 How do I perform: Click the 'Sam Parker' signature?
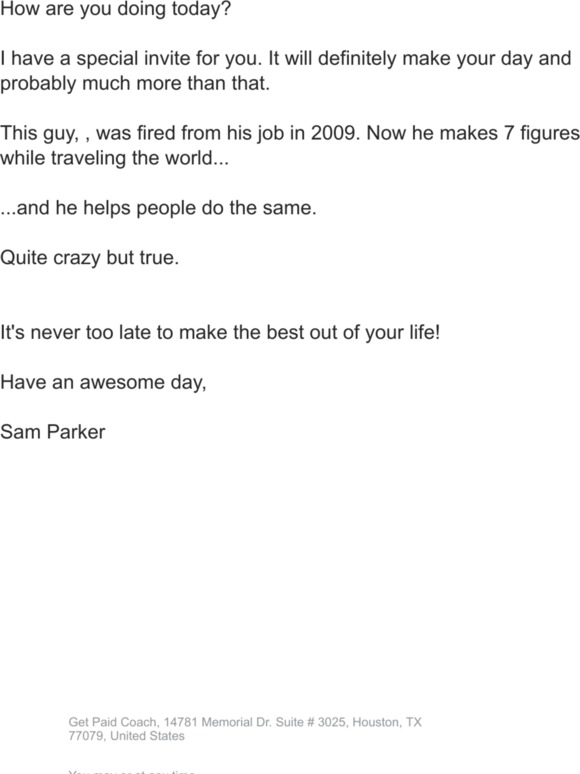point(52,432)
